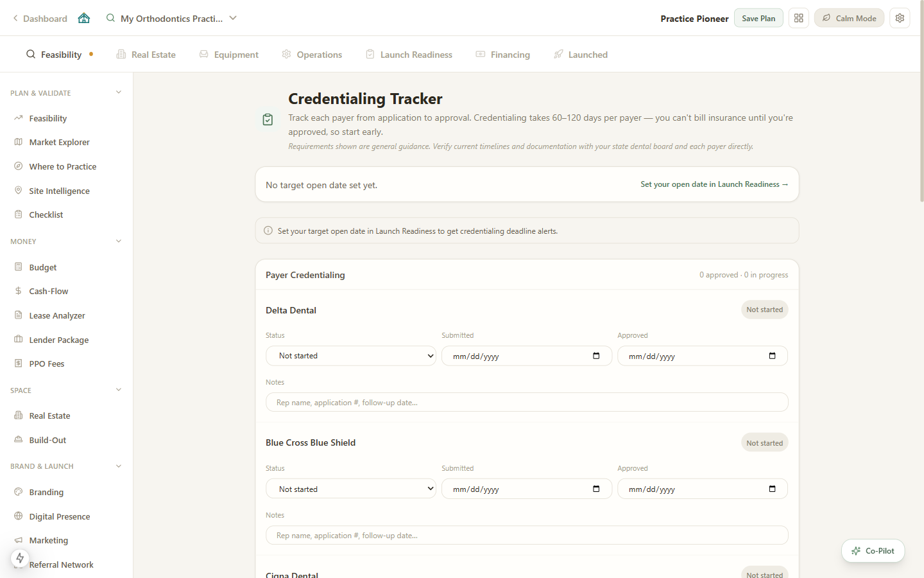Image resolution: width=924 pixels, height=578 pixels.
Task: Click the Blue Cross Not started badge
Action: point(764,442)
